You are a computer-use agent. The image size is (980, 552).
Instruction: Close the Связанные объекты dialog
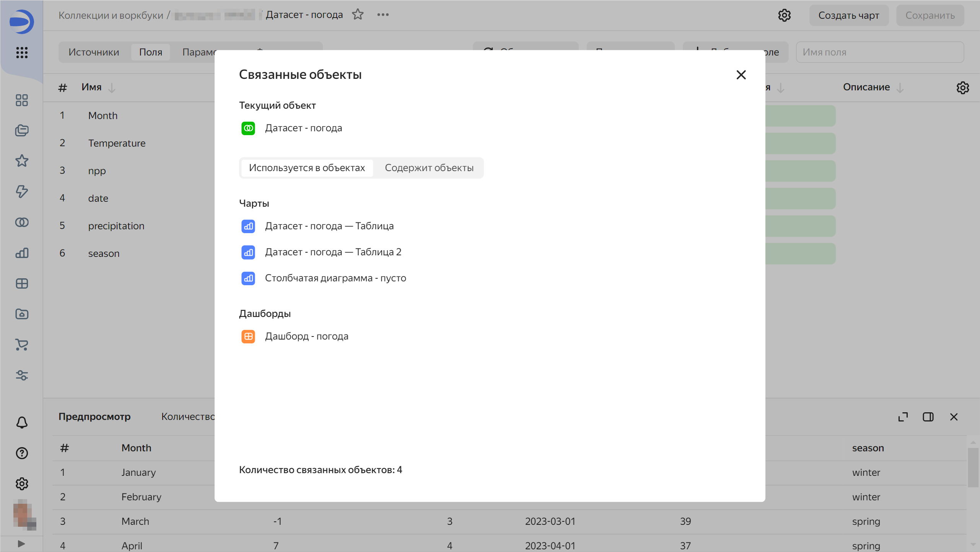741,75
